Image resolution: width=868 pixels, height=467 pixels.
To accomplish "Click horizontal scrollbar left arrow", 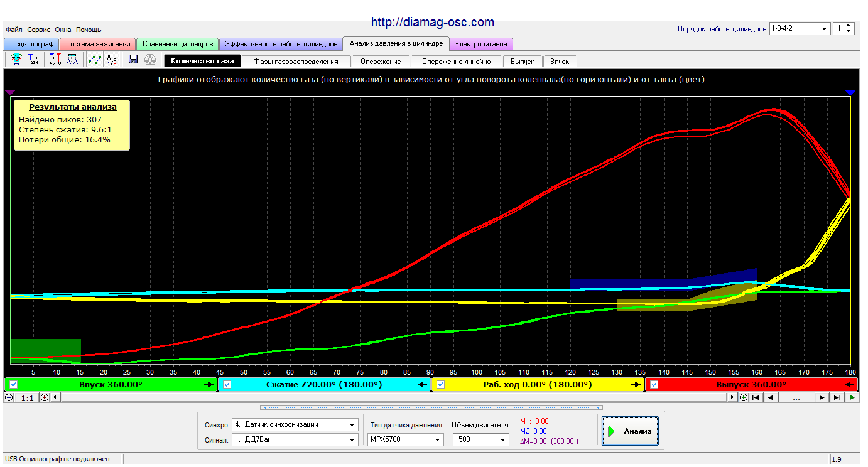I will click(x=54, y=397).
